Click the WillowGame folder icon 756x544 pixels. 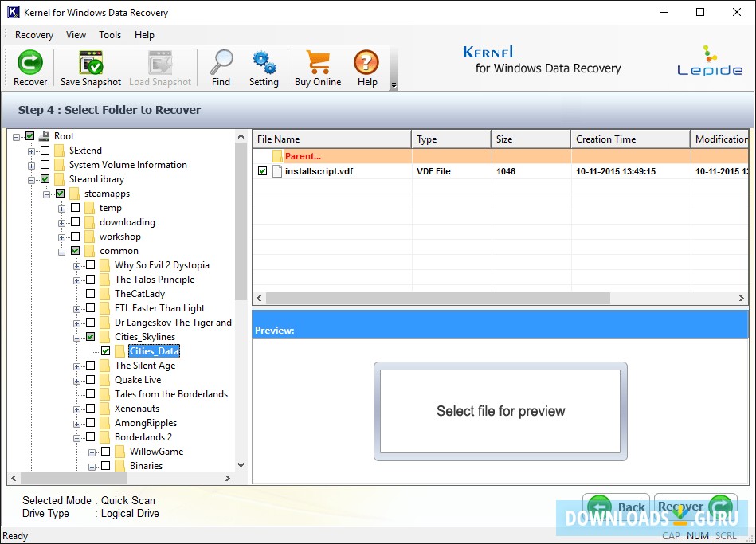tap(120, 452)
